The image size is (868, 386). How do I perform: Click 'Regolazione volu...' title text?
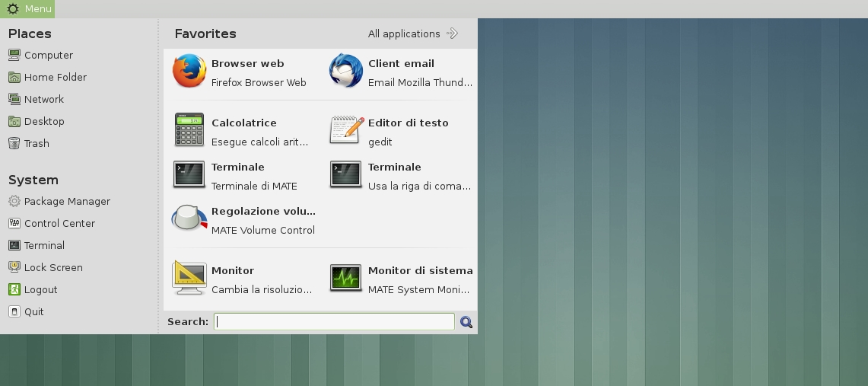(263, 211)
